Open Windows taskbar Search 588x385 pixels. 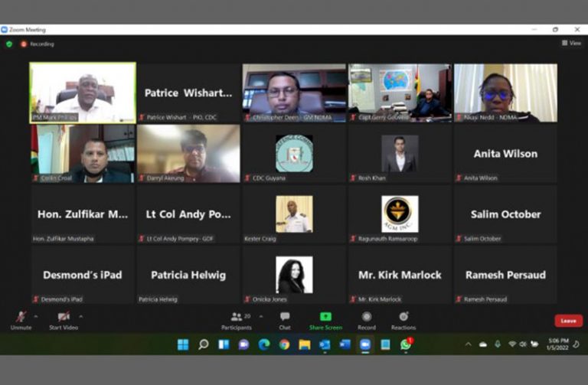(x=203, y=344)
